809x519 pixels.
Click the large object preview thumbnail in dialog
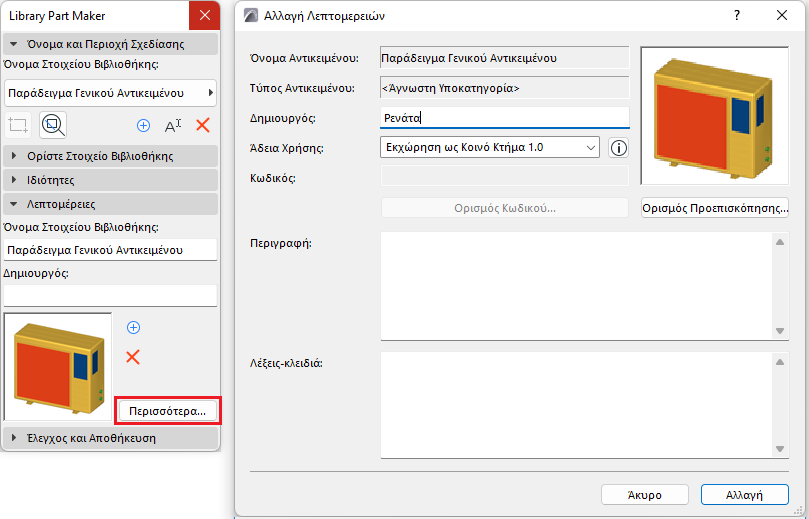click(715, 116)
